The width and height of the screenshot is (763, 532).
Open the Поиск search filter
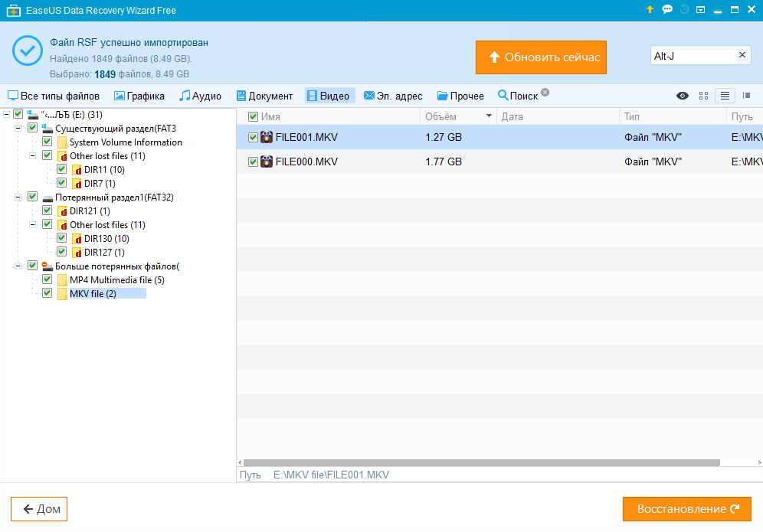pyautogui.click(x=518, y=96)
